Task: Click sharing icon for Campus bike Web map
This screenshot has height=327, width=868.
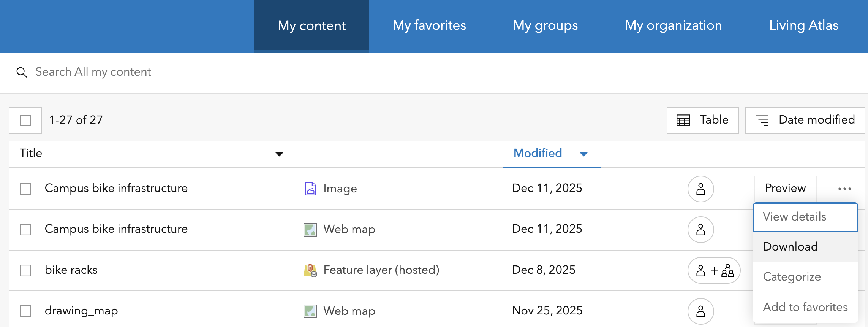Action: pyautogui.click(x=700, y=230)
